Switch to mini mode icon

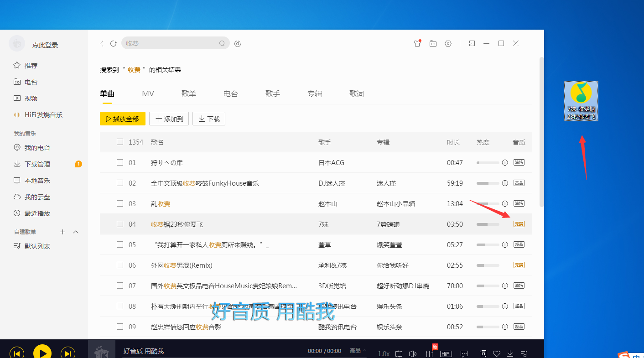[472, 43]
